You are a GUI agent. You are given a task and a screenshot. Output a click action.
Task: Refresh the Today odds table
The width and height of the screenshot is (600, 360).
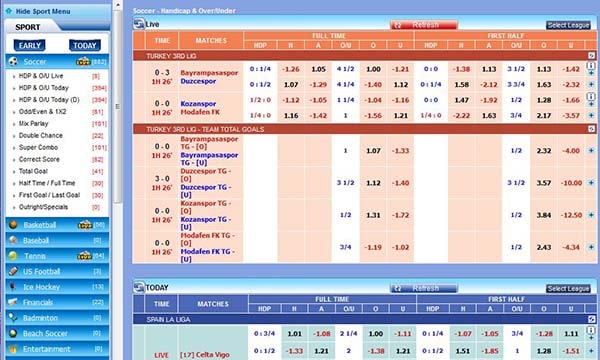(424, 288)
